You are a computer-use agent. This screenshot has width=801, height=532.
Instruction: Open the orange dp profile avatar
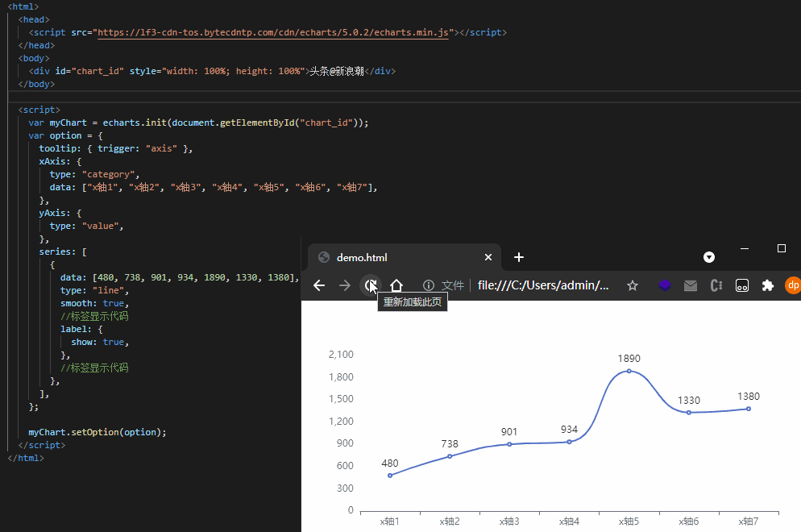[792, 285]
